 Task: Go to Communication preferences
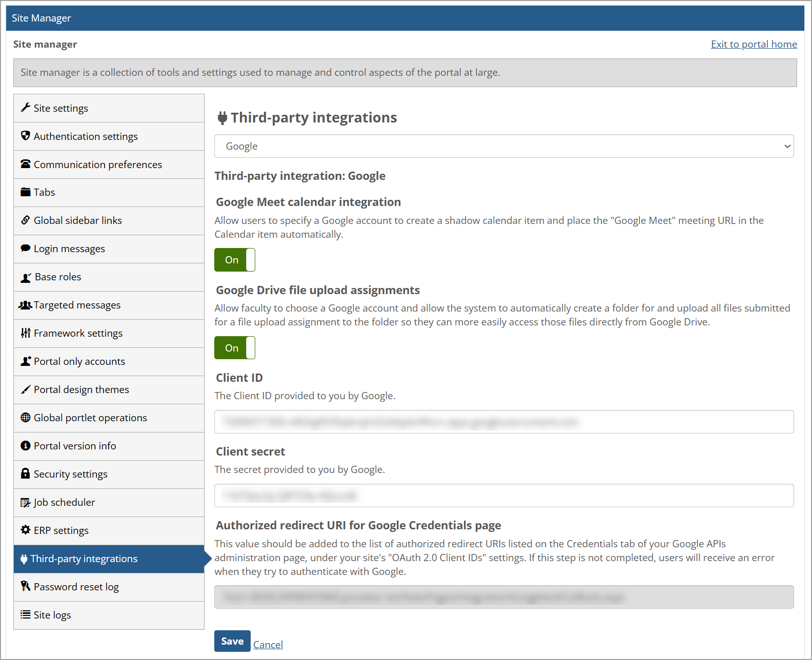tap(109, 164)
